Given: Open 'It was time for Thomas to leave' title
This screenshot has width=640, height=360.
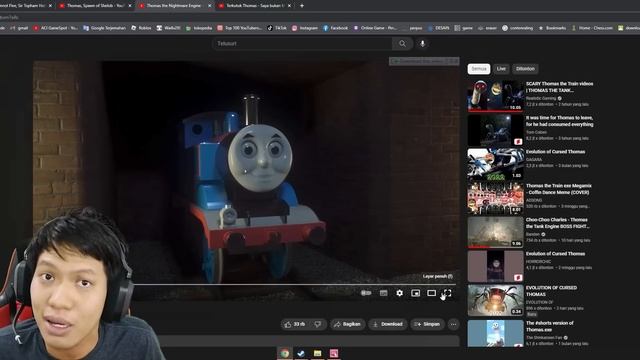Looking at the screenshot, I should (559, 121).
